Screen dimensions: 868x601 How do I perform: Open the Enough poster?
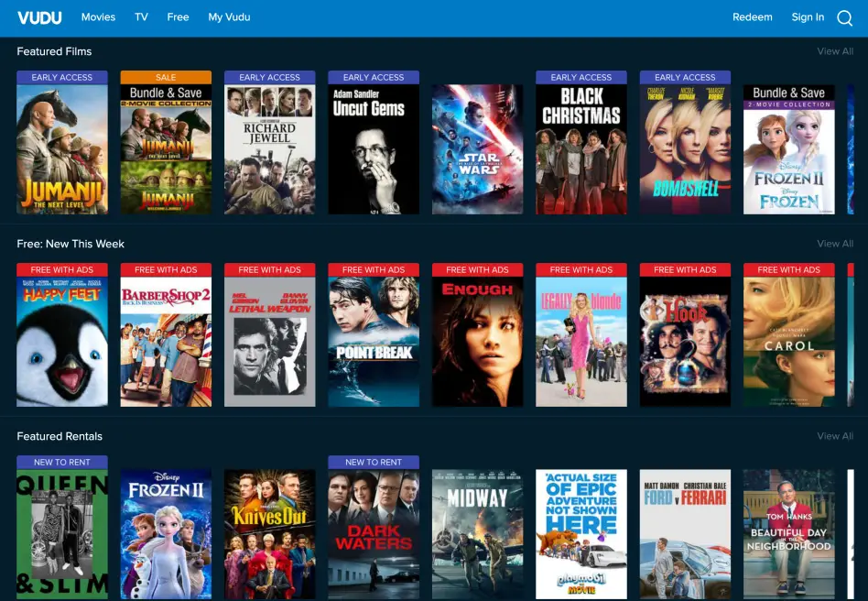pos(477,342)
